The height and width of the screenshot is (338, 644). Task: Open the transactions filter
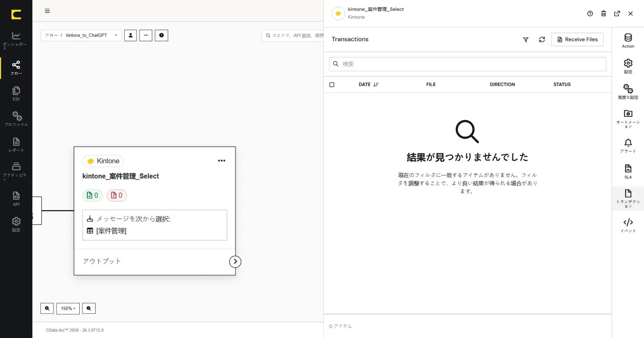point(526,39)
